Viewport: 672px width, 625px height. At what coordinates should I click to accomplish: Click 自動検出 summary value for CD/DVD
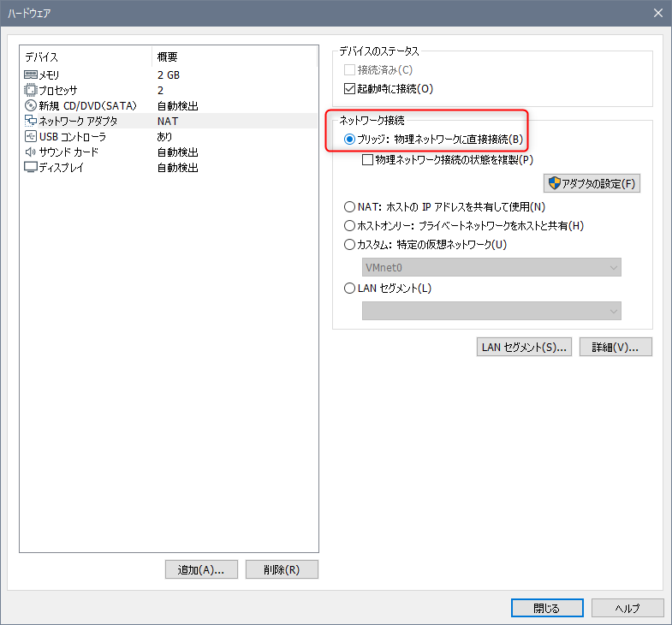pos(178,106)
